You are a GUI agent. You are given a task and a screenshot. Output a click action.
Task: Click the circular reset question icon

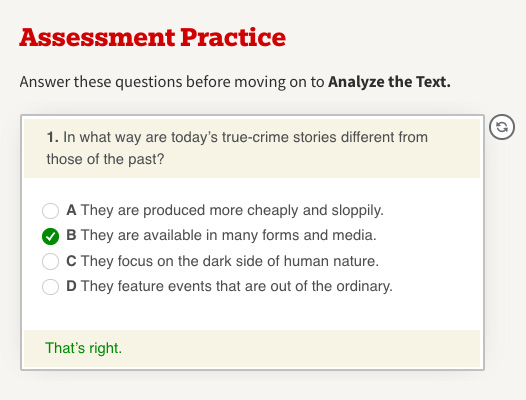(x=502, y=127)
